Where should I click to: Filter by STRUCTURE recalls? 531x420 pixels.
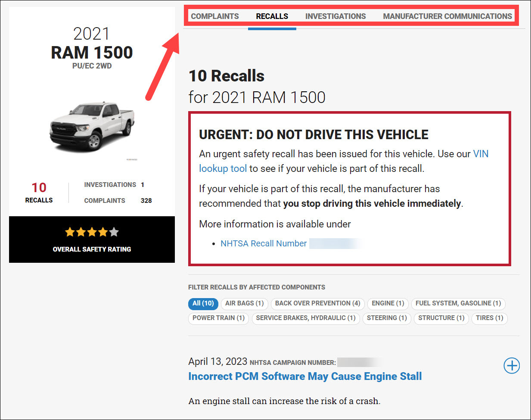point(441,318)
